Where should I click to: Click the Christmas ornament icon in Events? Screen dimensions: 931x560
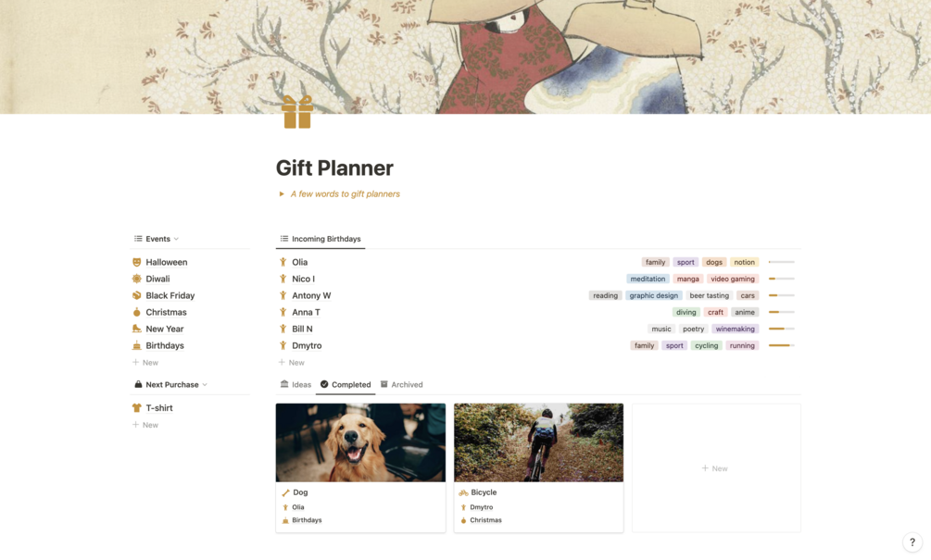[136, 312]
